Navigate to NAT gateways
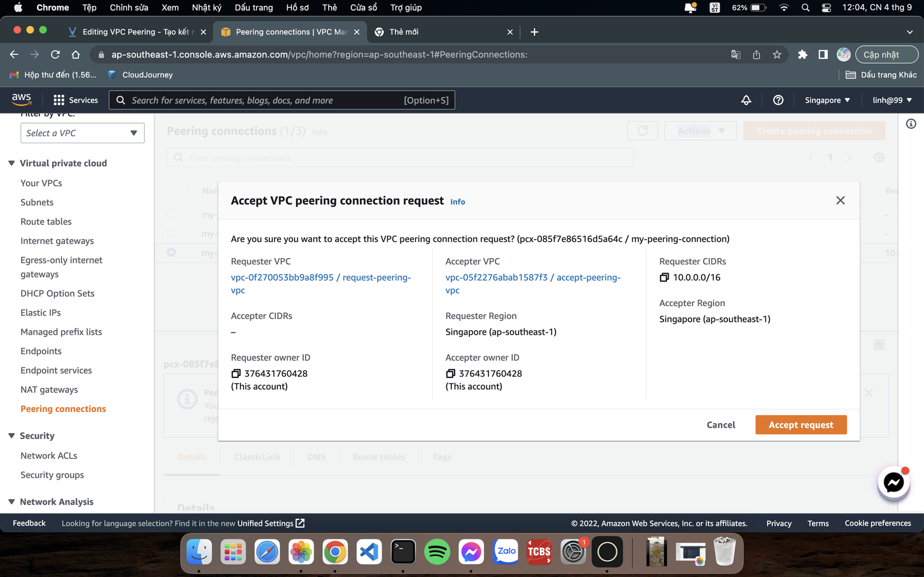This screenshot has height=577, width=924. coord(49,390)
